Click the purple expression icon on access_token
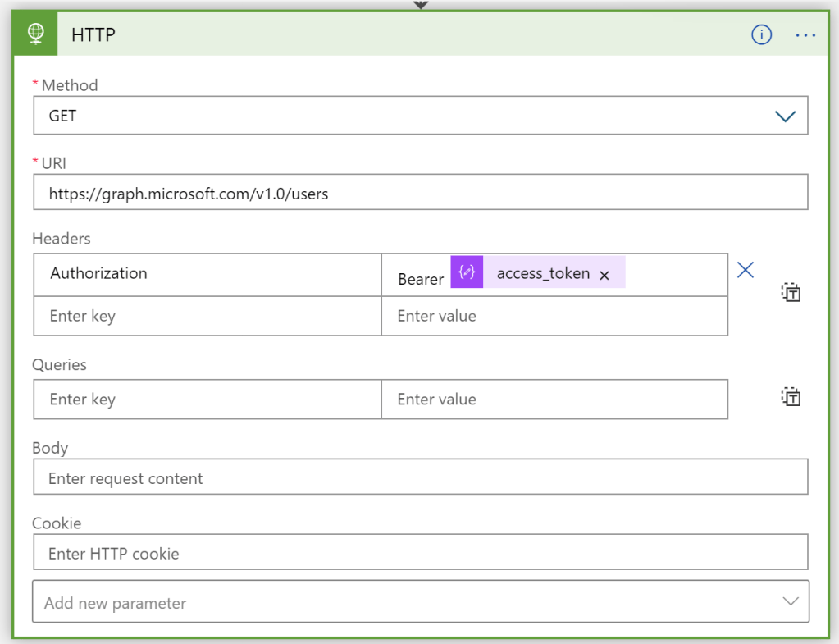The height and width of the screenshot is (644, 839). [x=467, y=272]
